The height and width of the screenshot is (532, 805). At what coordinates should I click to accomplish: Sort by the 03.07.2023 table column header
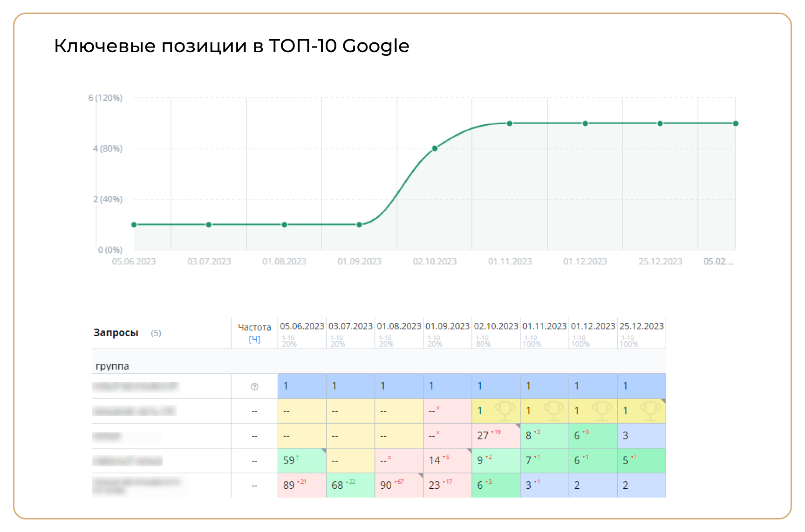(350, 326)
